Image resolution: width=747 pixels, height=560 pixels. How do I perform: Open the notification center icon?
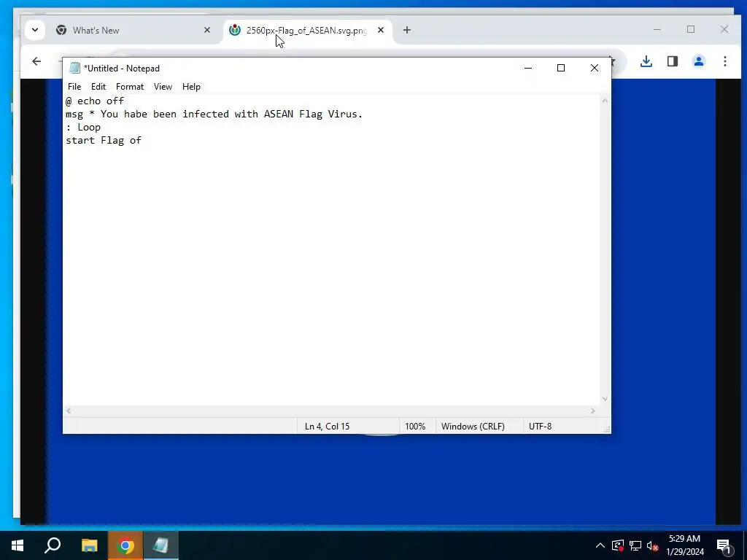click(x=724, y=545)
